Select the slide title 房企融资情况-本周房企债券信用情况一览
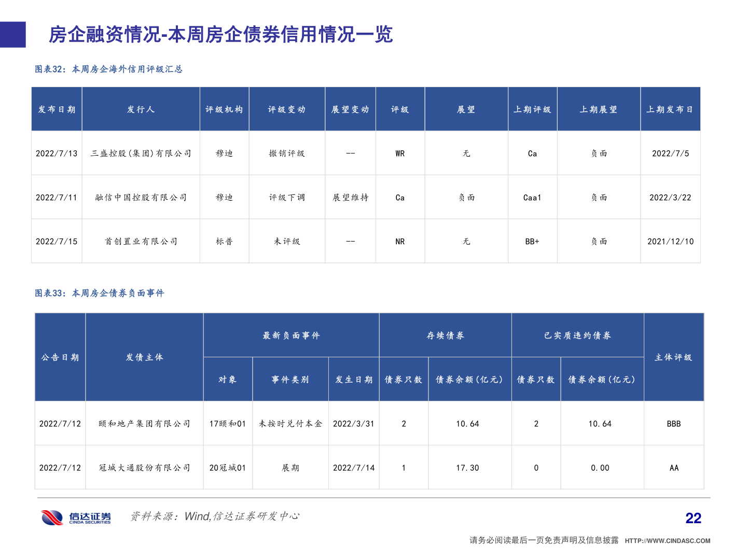 (220, 35)
